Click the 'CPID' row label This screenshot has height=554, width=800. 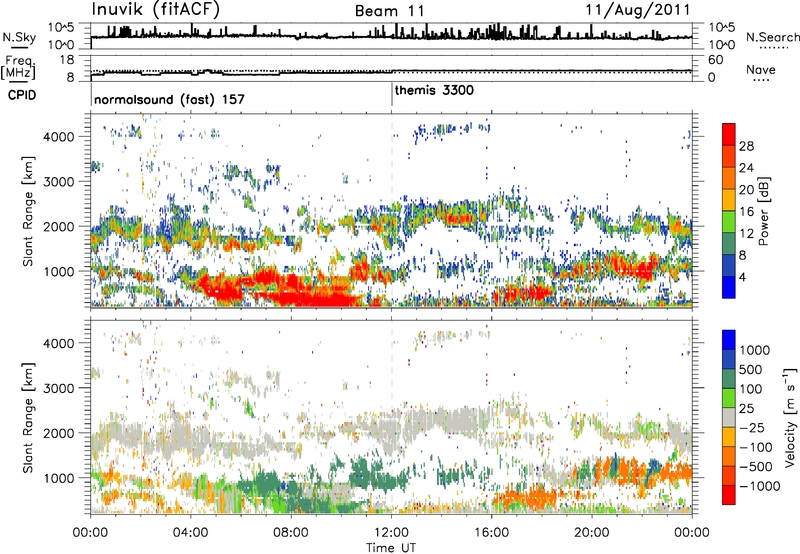coord(22,95)
